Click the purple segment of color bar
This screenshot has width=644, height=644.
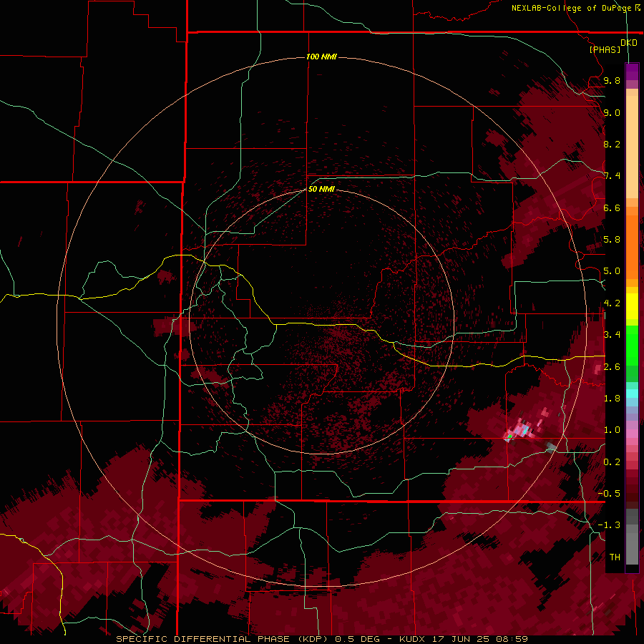point(632,72)
